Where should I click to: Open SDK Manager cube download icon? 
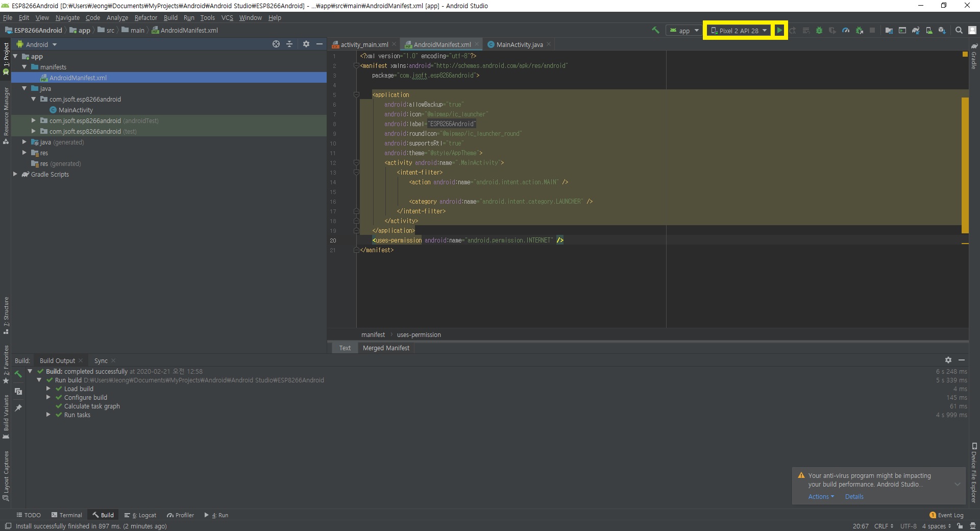click(942, 31)
